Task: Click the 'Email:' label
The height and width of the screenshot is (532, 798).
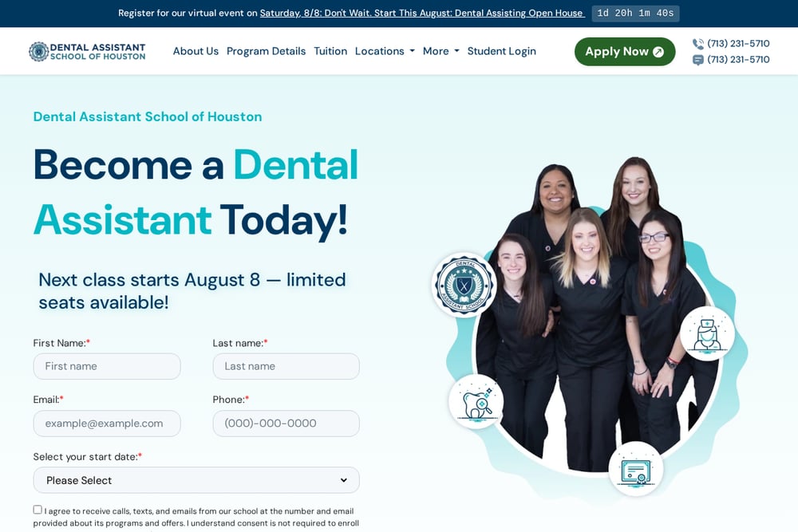Action: [x=49, y=400]
